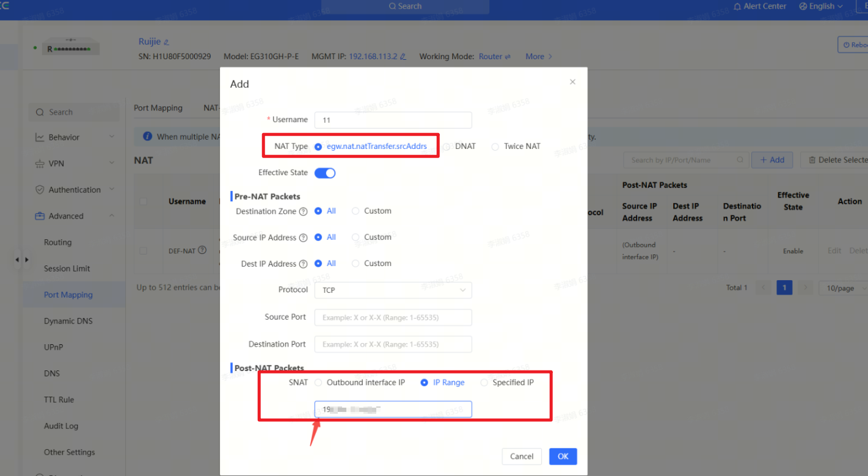Click the Cancel button
Image resolution: width=868 pixels, height=476 pixels.
(522, 456)
